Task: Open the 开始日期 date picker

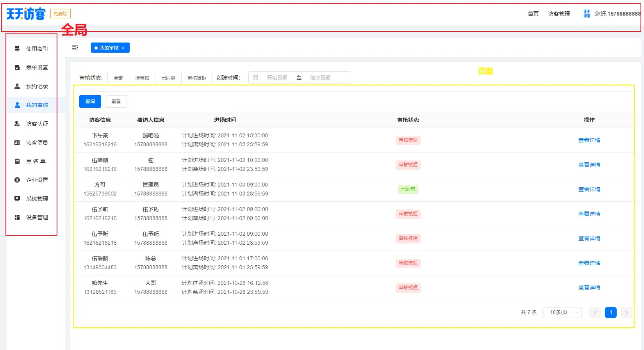Action: [277, 78]
